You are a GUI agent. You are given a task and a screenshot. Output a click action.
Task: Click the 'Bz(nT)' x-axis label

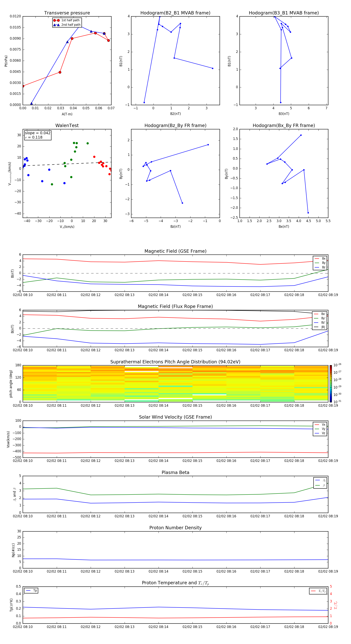[x=175, y=227]
